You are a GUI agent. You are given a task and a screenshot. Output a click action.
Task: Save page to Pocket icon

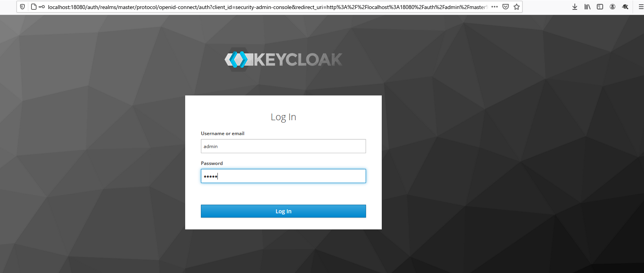click(506, 7)
